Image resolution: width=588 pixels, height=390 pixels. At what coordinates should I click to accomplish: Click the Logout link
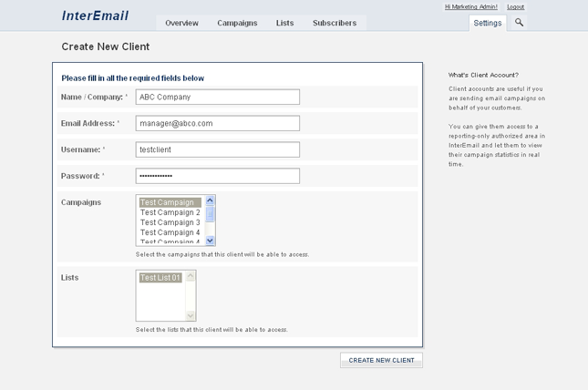(x=515, y=6)
